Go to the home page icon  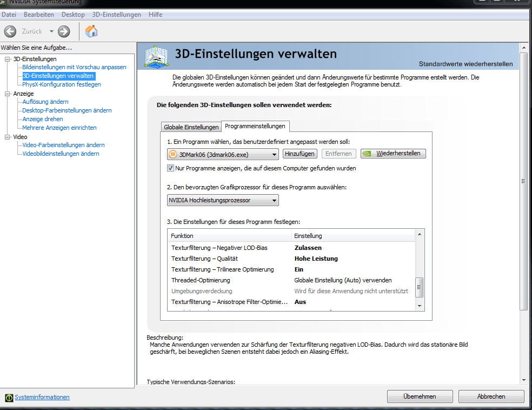91,31
